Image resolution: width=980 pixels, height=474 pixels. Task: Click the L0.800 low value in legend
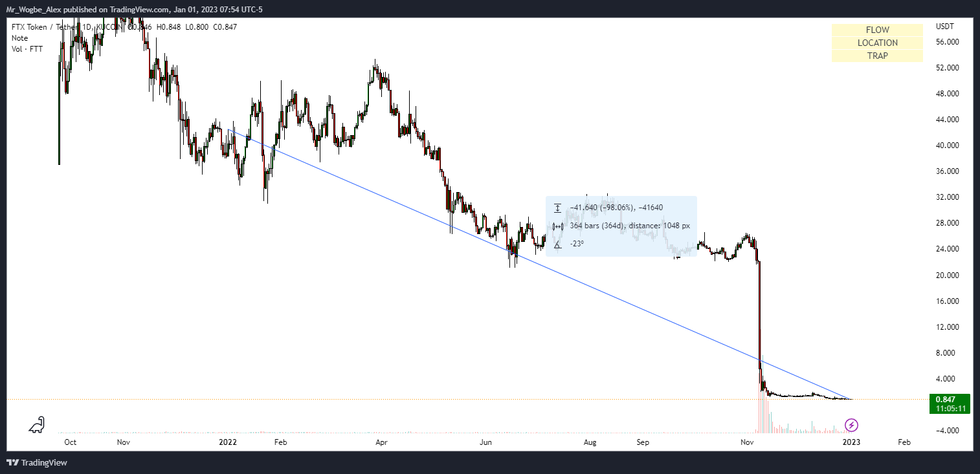197,27
